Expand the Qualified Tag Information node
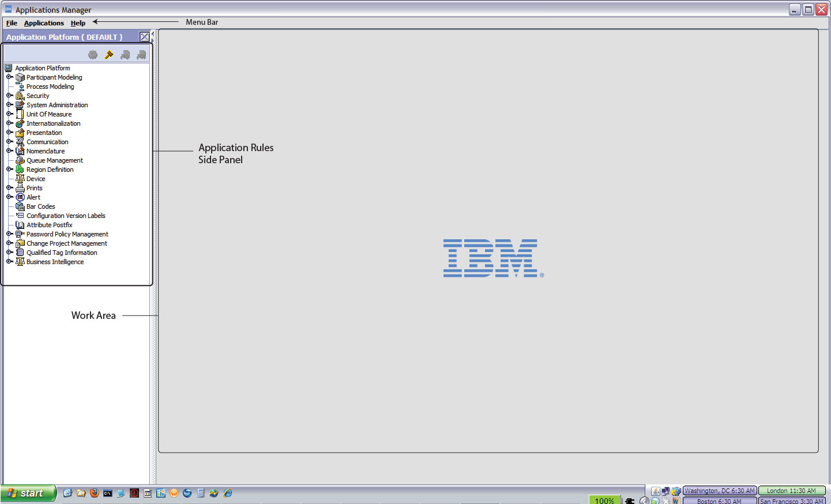The image size is (831, 504). 9,252
